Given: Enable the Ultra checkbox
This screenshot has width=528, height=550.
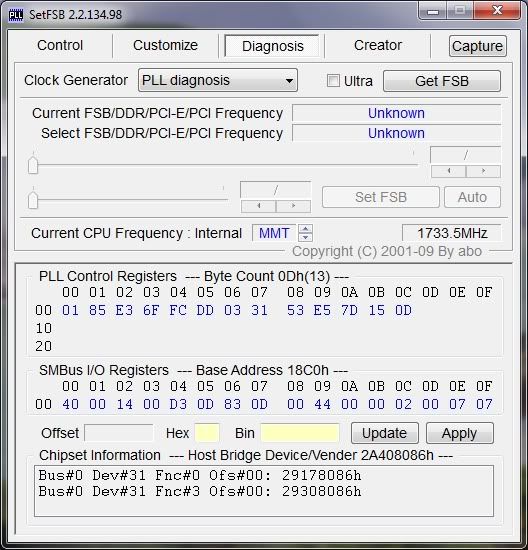Looking at the screenshot, I should tap(333, 81).
